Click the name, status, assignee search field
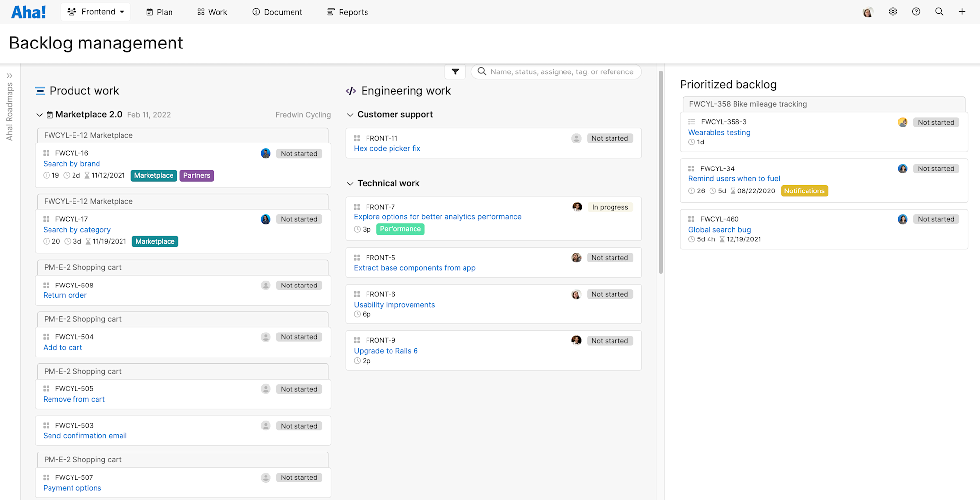 [556, 71]
